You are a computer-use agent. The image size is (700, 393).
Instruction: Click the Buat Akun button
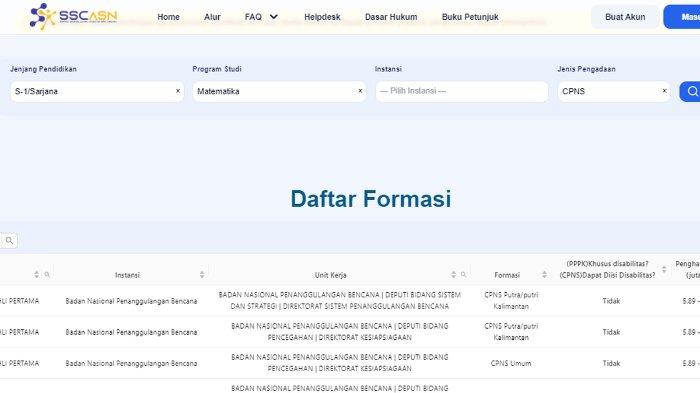pyautogui.click(x=625, y=17)
